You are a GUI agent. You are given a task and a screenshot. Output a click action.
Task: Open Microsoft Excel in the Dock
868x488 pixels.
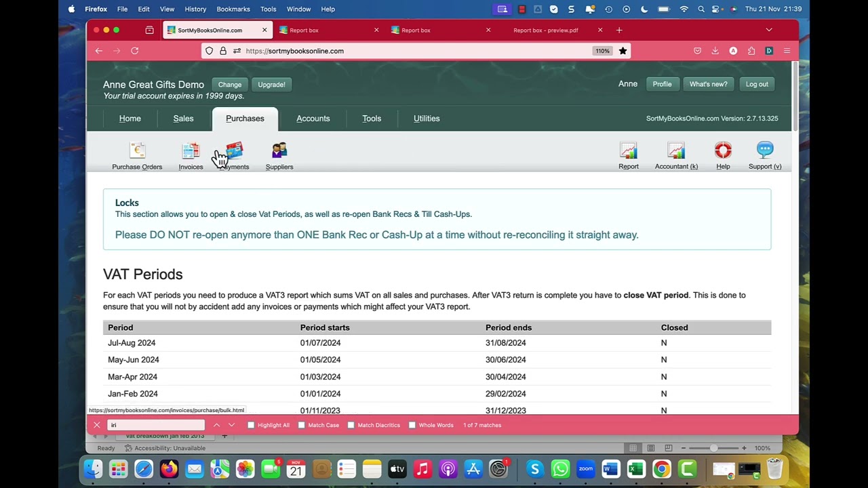click(x=636, y=469)
